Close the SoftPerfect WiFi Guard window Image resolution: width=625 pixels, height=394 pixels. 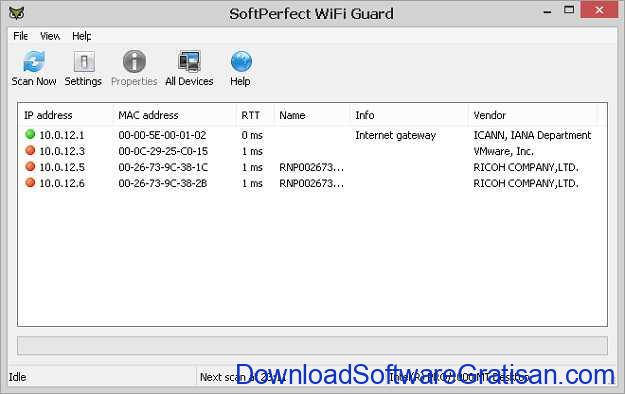[599, 10]
